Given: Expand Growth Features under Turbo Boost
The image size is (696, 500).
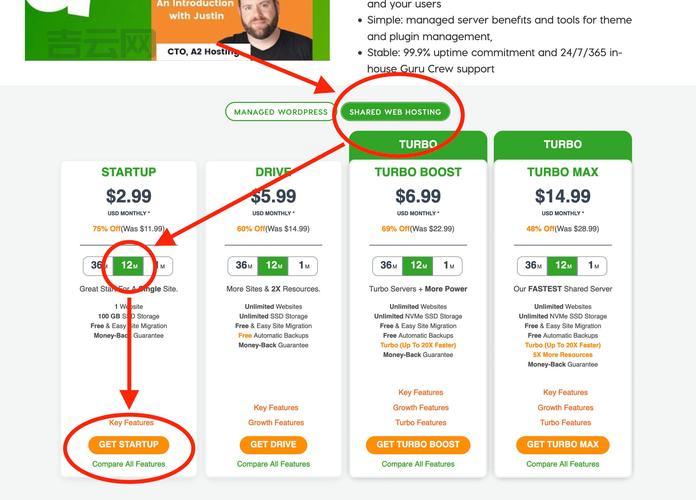Looking at the screenshot, I should 421,407.
